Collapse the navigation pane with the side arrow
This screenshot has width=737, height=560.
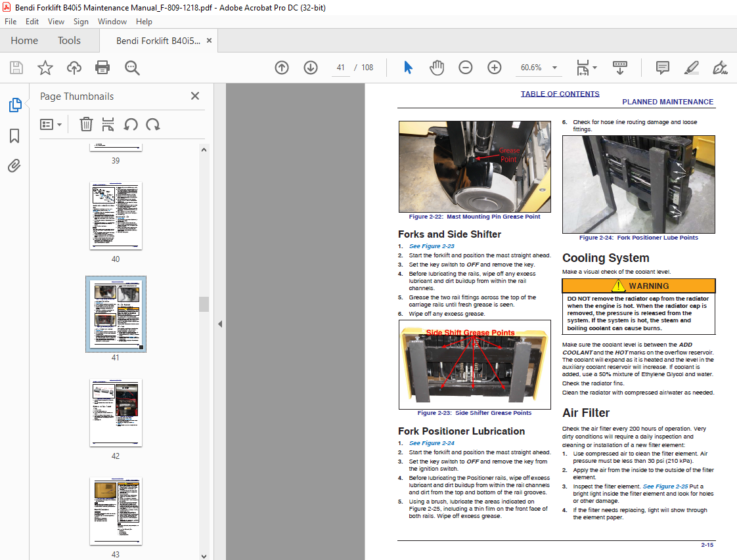[x=220, y=324]
